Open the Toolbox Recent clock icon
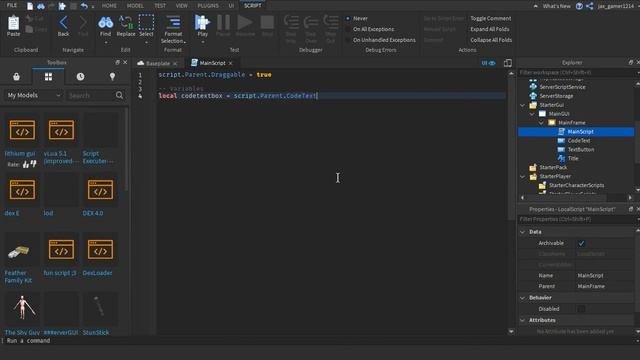 [80, 77]
